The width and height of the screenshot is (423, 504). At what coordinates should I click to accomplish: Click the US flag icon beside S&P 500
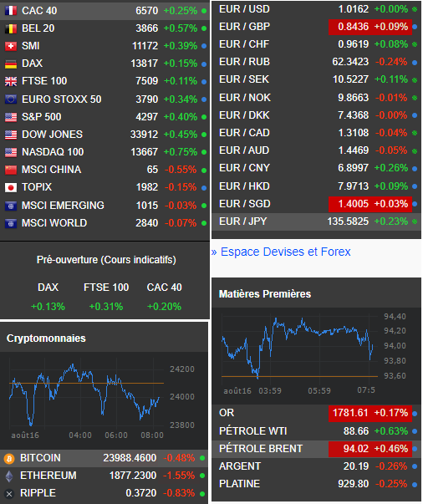point(11,117)
